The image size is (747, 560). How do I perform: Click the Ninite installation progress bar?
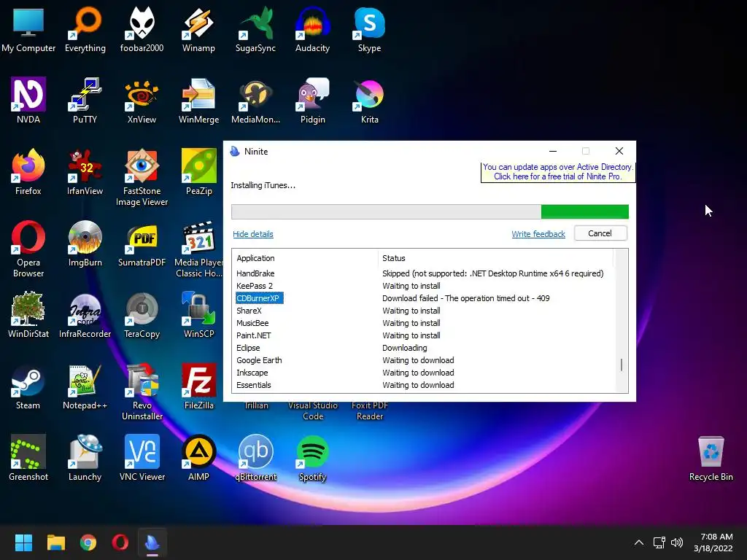(430, 211)
